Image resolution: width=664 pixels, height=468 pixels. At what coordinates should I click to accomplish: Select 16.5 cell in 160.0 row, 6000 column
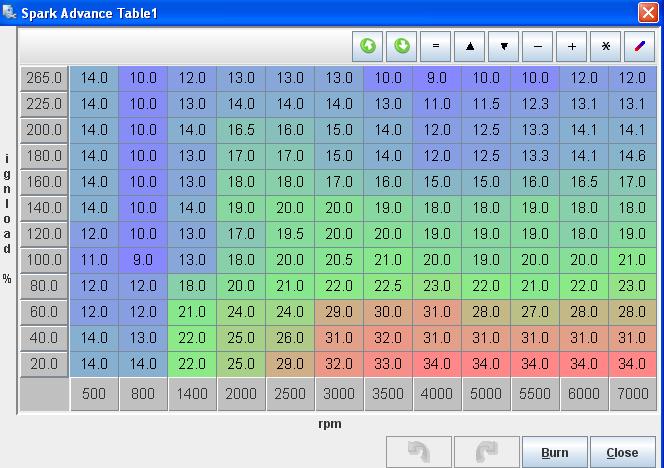(x=584, y=182)
